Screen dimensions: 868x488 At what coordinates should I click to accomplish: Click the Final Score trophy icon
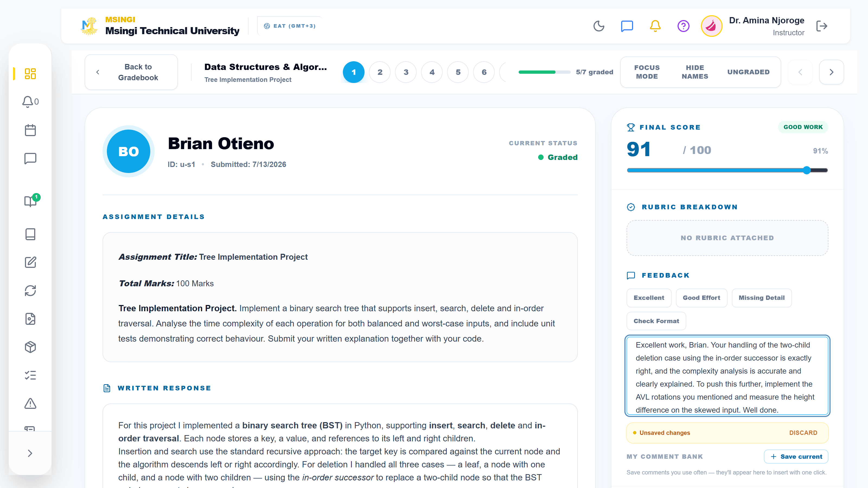point(631,127)
